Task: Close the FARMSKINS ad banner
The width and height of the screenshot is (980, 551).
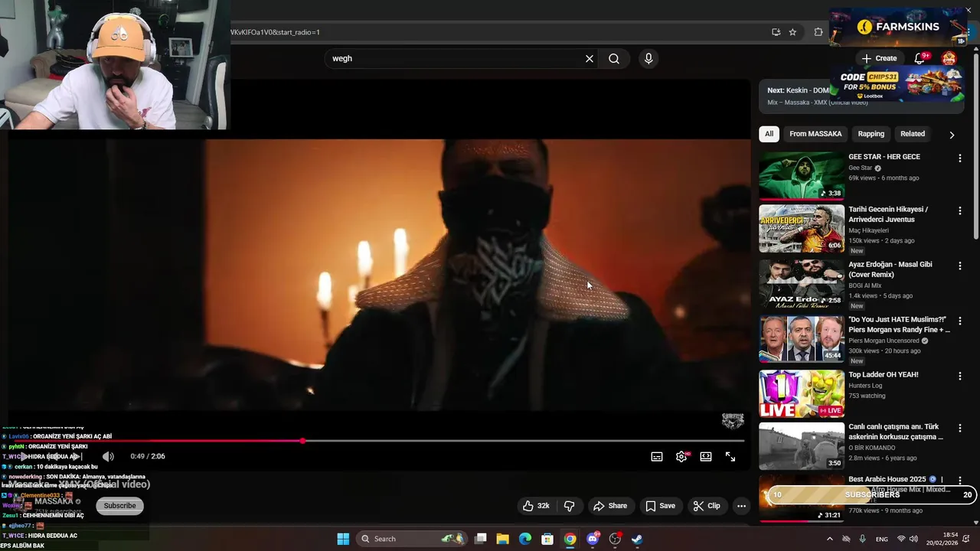Action: (968, 11)
